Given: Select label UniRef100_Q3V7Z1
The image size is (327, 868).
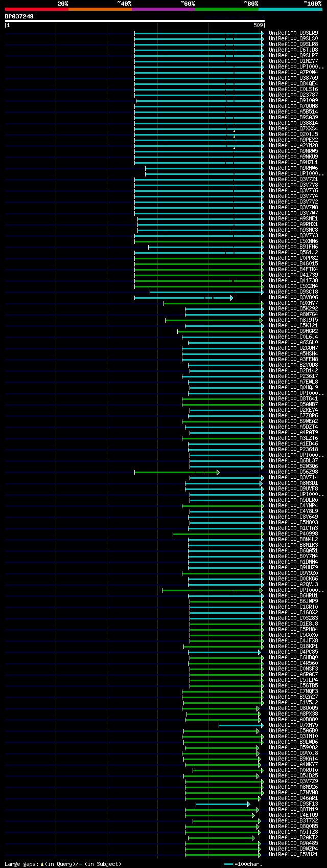Looking at the screenshot, I should (x=293, y=180).
